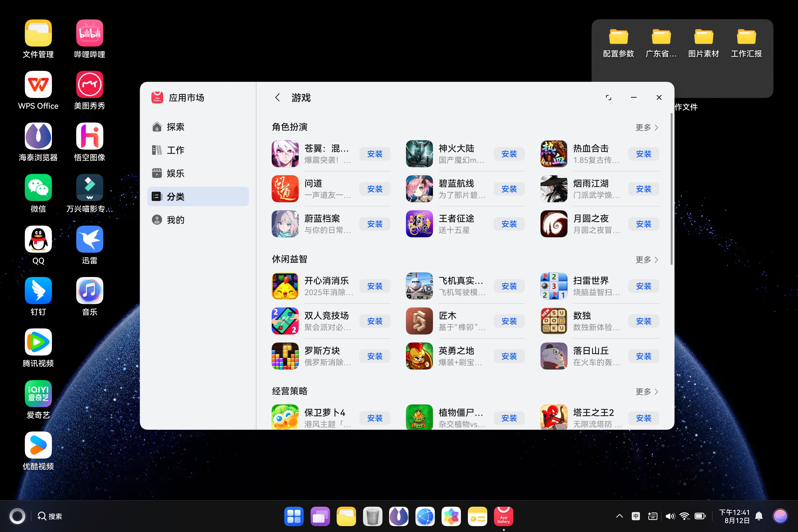Image resolution: width=798 pixels, height=532 pixels.
Task: Install 开心消消乐
Action: pos(374,286)
